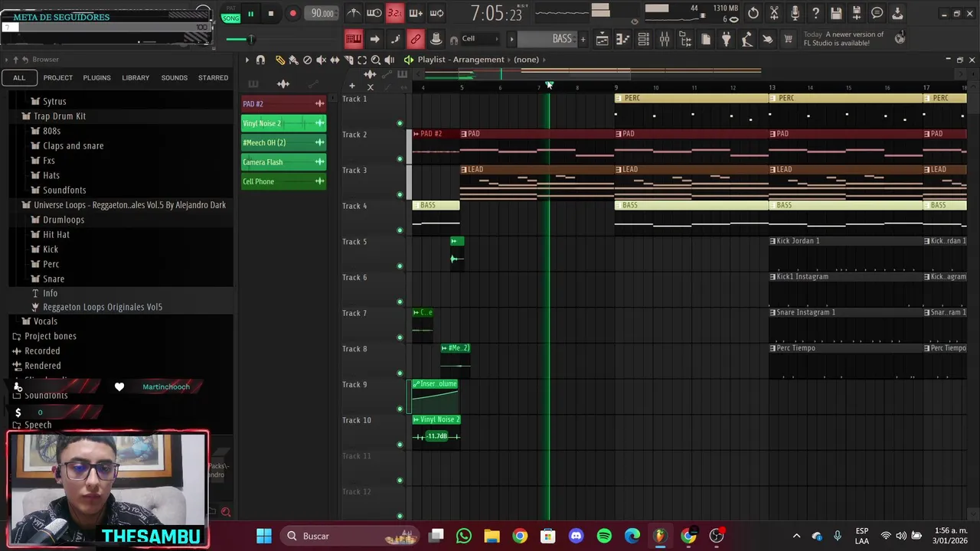The image size is (980, 551).
Task: Select the Draw pencil tool in playlist
Action: pos(280,60)
